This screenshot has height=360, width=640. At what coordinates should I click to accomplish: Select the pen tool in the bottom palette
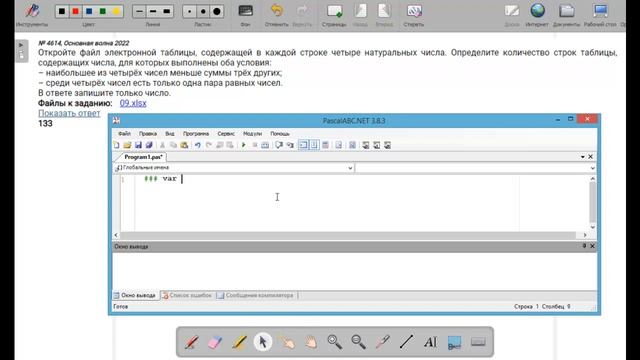point(191,342)
